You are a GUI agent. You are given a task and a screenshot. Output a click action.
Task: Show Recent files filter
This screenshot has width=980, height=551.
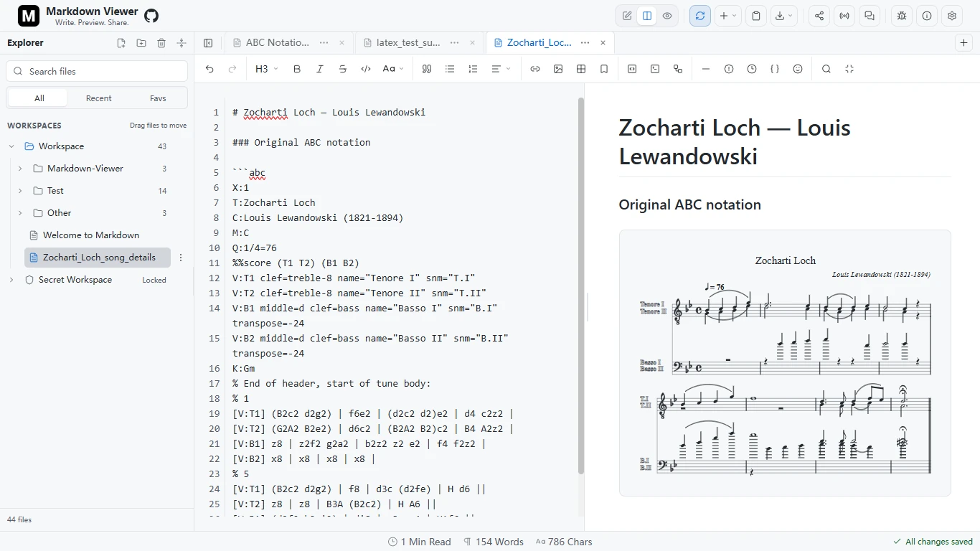(x=98, y=98)
